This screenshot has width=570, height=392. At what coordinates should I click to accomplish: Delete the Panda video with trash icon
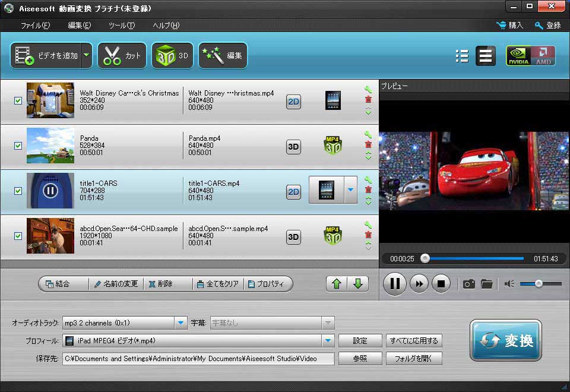pos(368,145)
